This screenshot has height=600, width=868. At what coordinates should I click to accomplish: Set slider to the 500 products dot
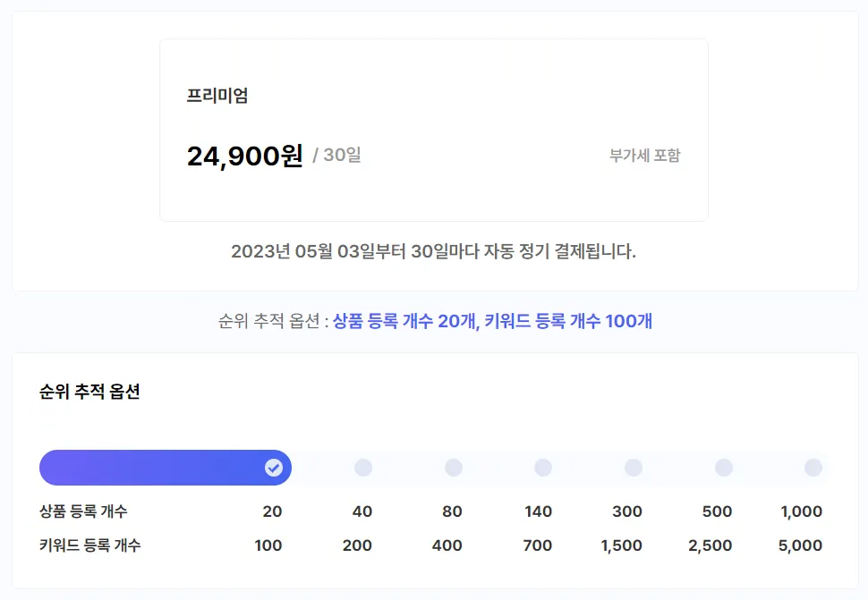724,468
